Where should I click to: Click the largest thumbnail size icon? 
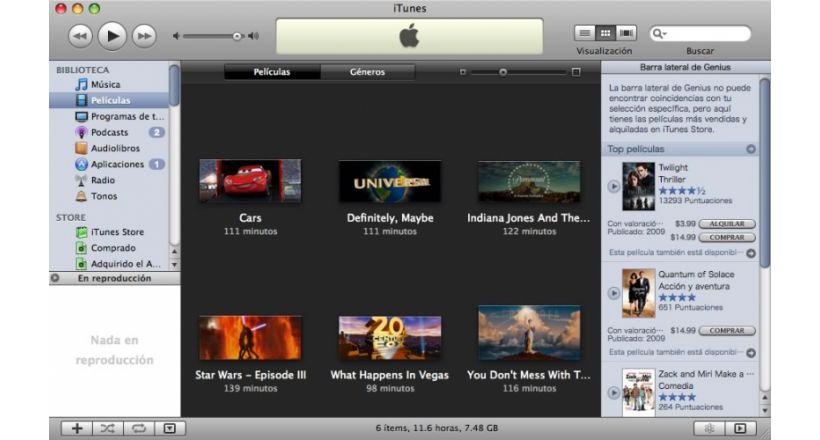[x=576, y=72]
